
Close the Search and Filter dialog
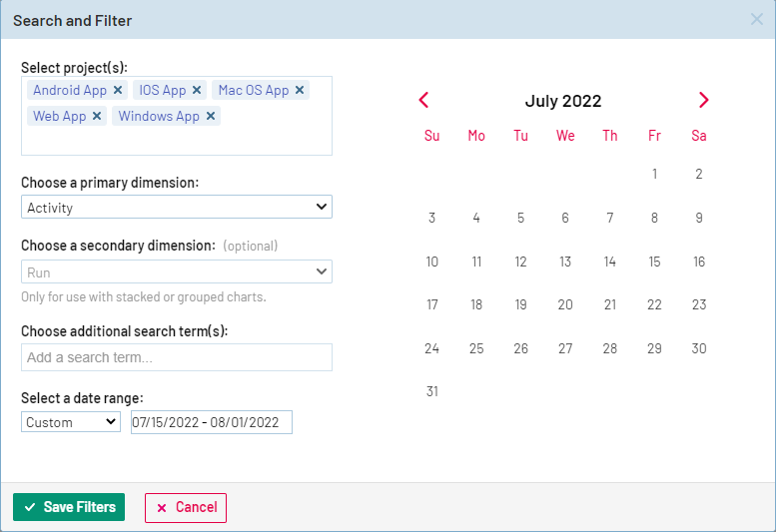pos(757,20)
